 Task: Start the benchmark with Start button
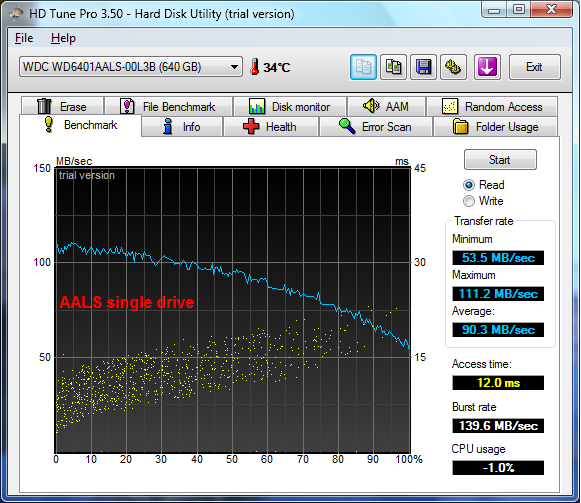[500, 160]
